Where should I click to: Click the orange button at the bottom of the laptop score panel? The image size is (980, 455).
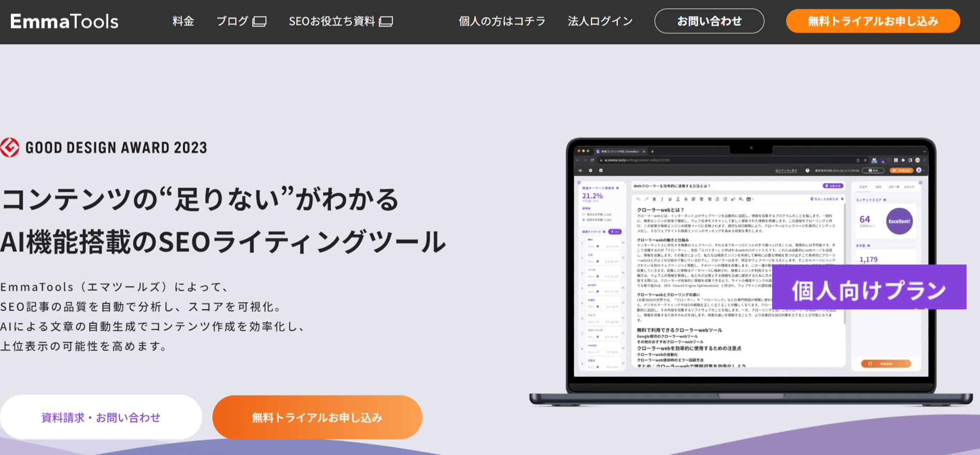click(886, 364)
